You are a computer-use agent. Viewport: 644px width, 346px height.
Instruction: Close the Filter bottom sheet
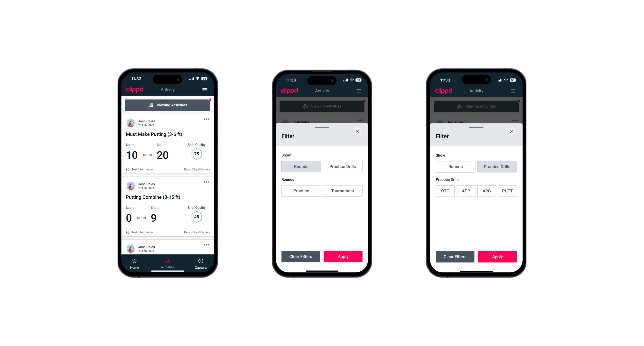pyautogui.click(x=358, y=131)
